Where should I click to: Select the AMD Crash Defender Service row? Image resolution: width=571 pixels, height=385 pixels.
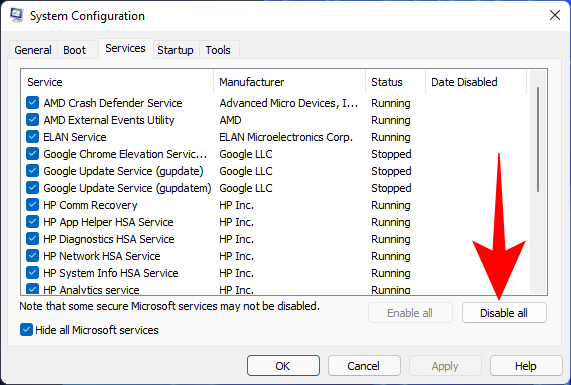tap(275, 103)
